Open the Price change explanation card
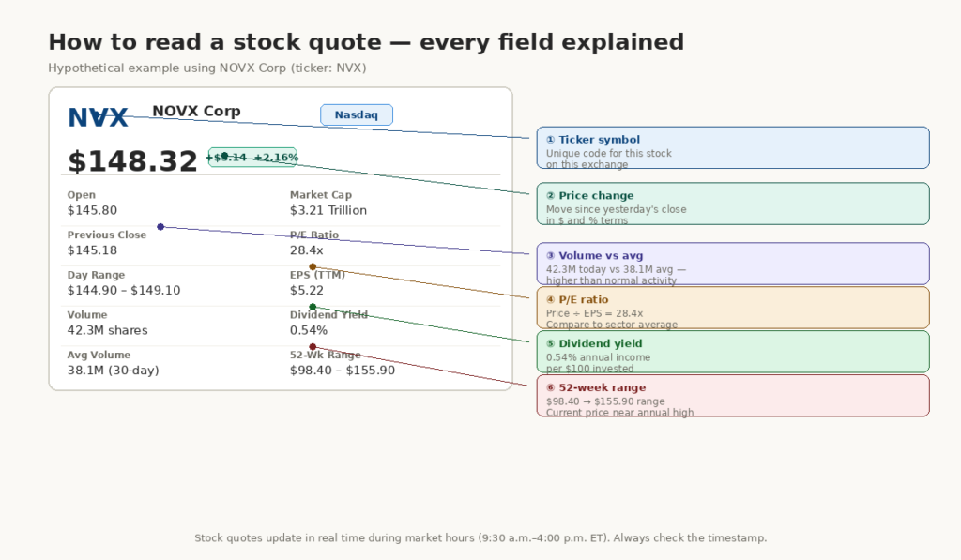The image size is (961, 560). (733, 204)
